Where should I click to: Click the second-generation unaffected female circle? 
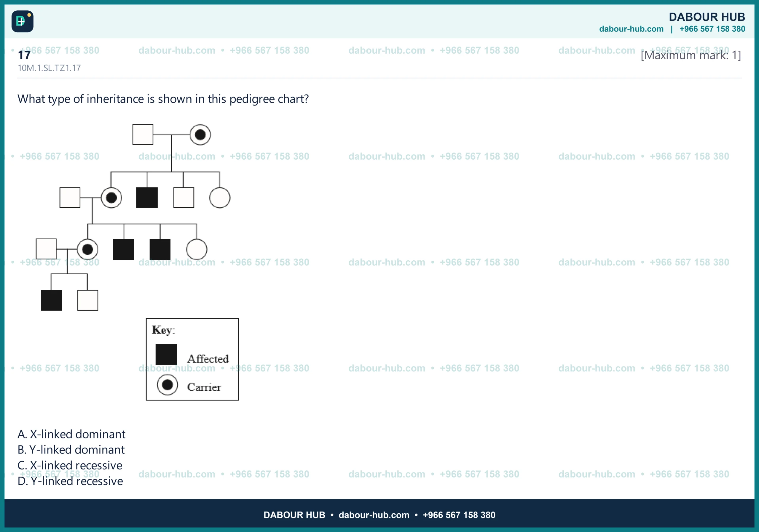click(219, 198)
